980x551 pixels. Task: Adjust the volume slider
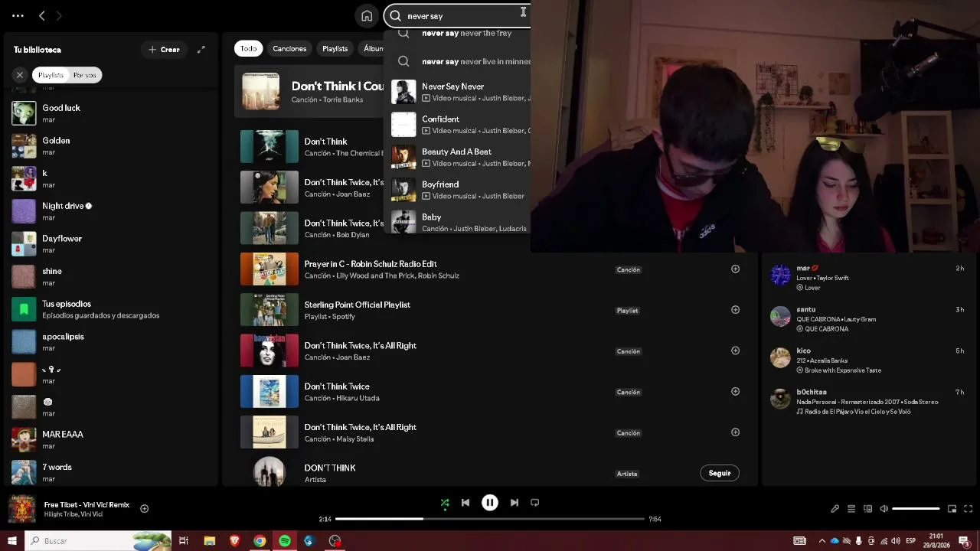[916, 509]
